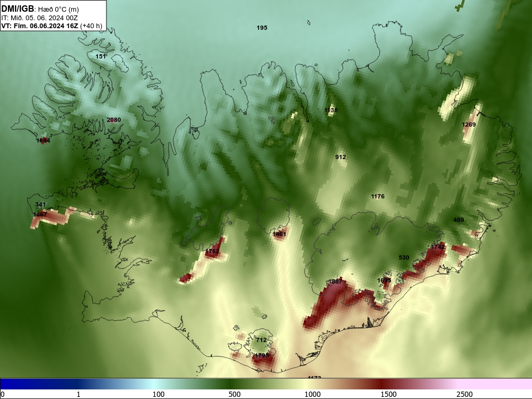This screenshot has width=532, height=399.
Task: Click the map value 1138
Action: (331, 110)
